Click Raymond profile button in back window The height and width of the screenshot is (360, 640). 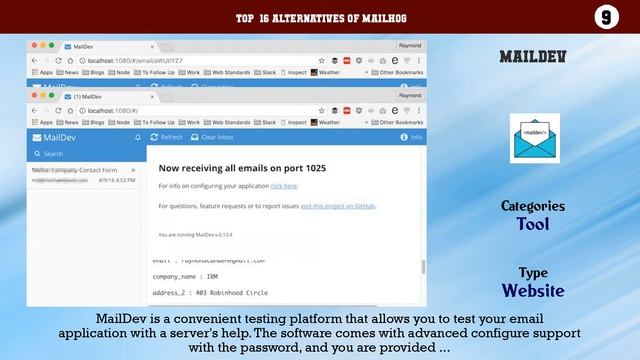[x=410, y=46]
